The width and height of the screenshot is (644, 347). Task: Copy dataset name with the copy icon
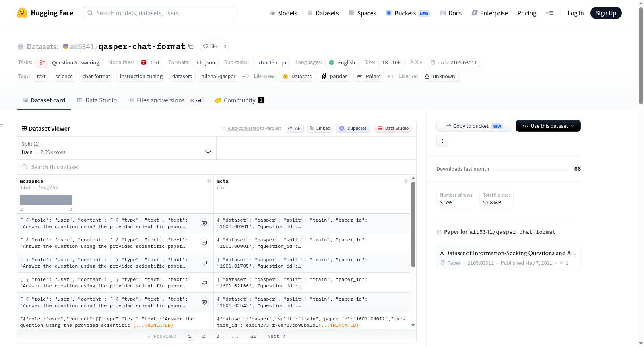point(191,47)
